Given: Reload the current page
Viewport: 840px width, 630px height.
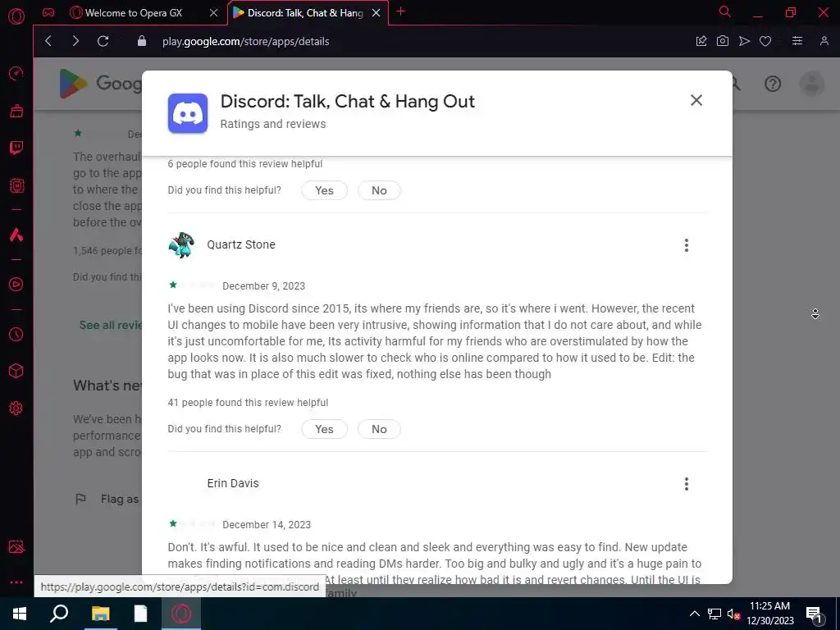Looking at the screenshot, I should (x=103, y=41).
